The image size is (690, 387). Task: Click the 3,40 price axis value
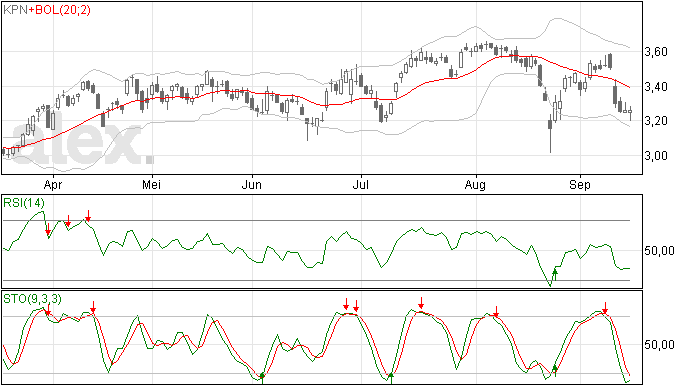[656, 87]
